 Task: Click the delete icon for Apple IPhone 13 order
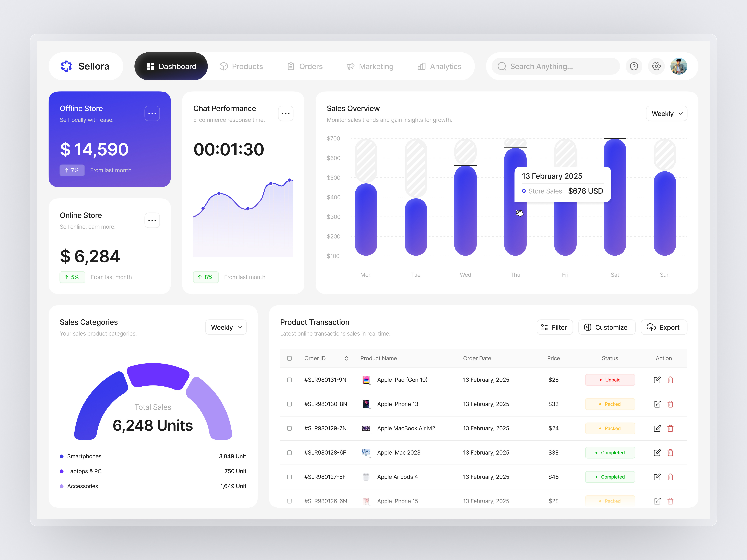click(x=671, y=404)
